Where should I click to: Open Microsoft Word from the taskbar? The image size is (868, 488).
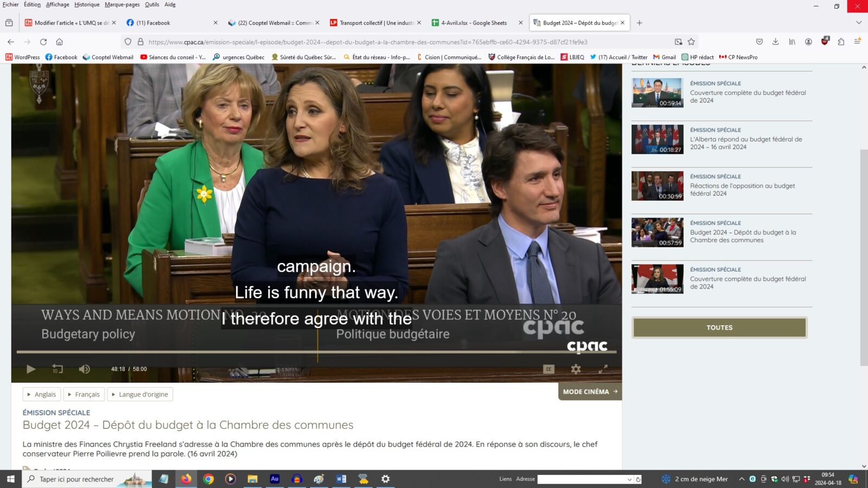point(341,479)
